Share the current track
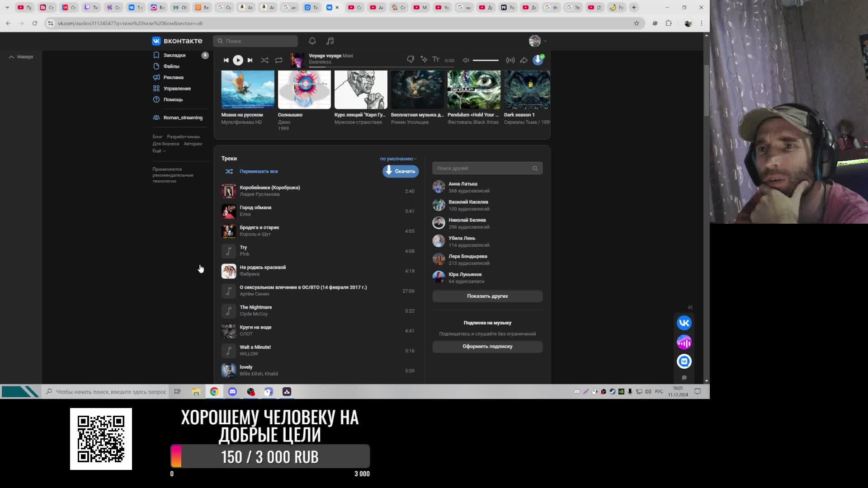868x488 pixels. coord(524,60)
